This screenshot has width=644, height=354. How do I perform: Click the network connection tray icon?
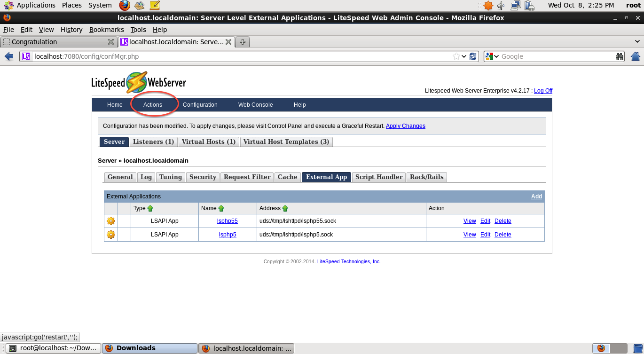[516, 6]
